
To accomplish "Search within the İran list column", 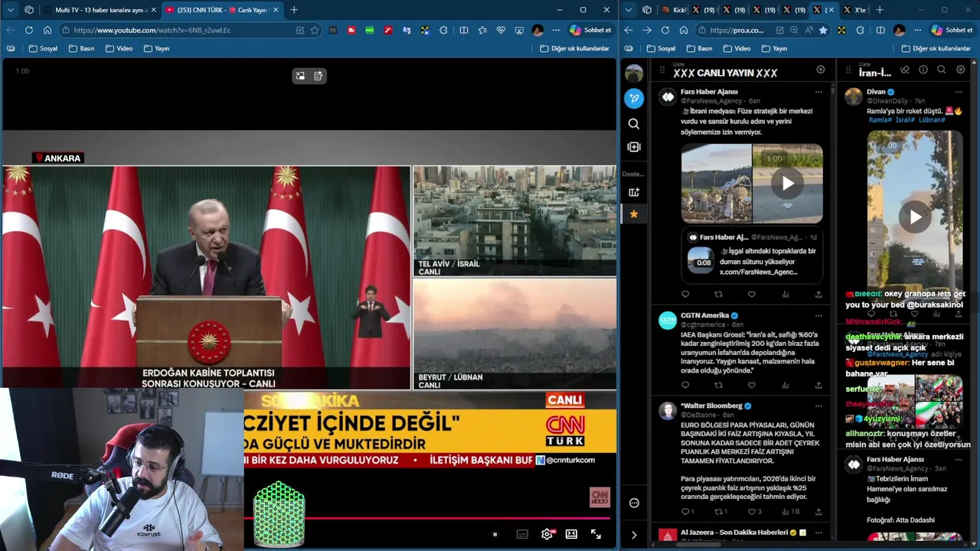I will point(942,70).
